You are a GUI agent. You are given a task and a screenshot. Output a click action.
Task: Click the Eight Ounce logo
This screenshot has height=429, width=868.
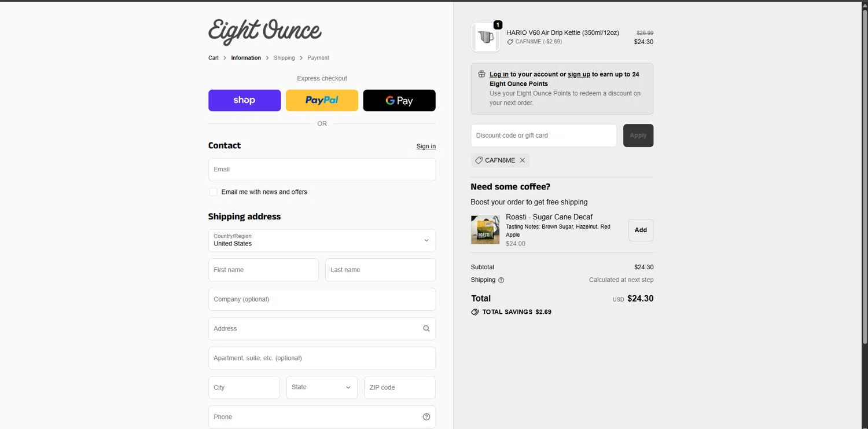tap(264, 32)
